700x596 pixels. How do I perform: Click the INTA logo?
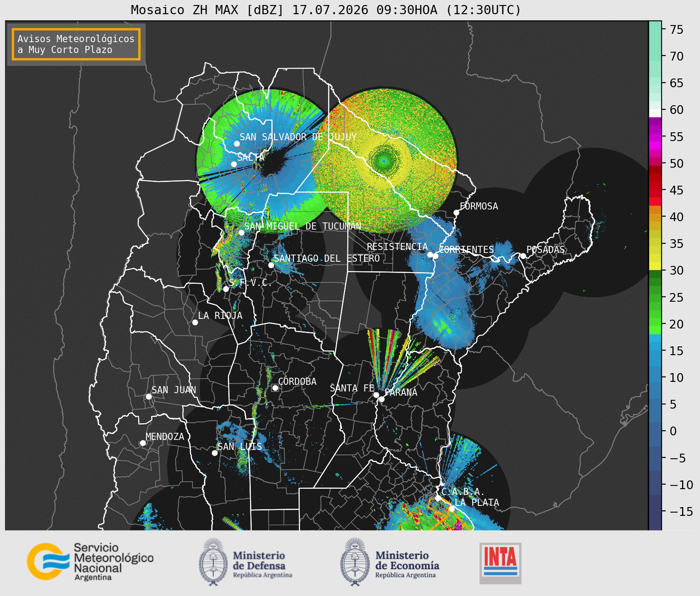click(500, 563)
